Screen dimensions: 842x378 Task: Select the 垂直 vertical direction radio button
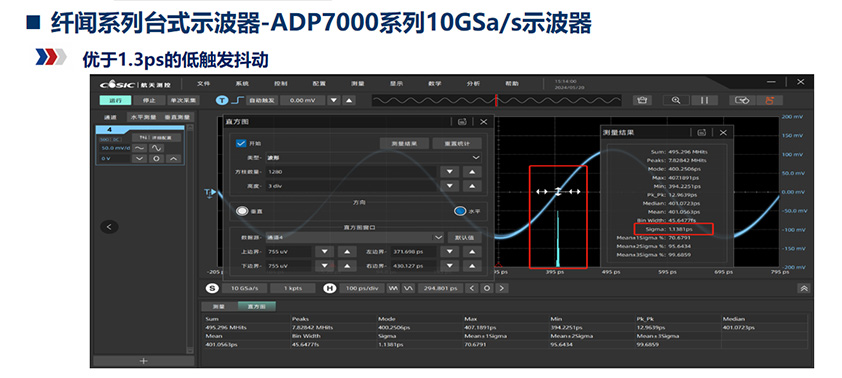point(242,212)
